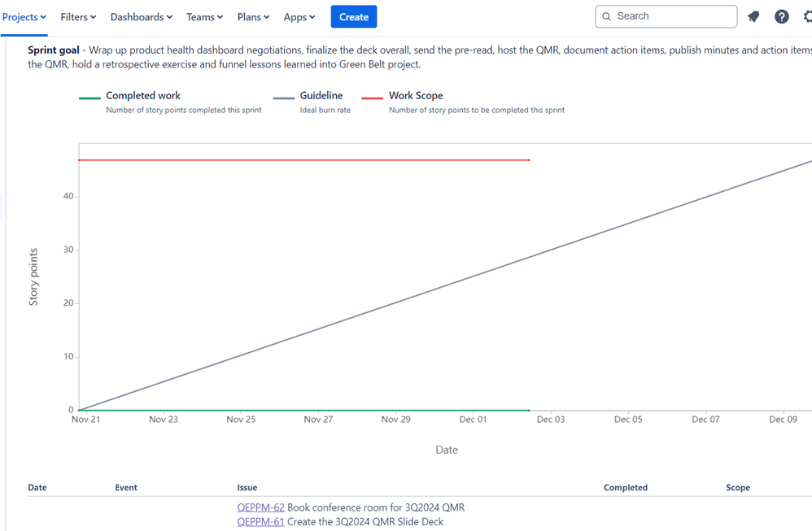This screenshot has width=812, height=531.
Task: Click the Scope column header
Action: pos(738,488)
